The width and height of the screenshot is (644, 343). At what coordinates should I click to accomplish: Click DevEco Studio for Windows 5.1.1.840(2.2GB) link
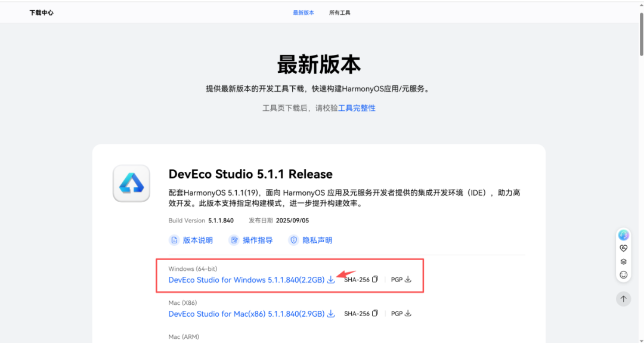click(246, 280)
